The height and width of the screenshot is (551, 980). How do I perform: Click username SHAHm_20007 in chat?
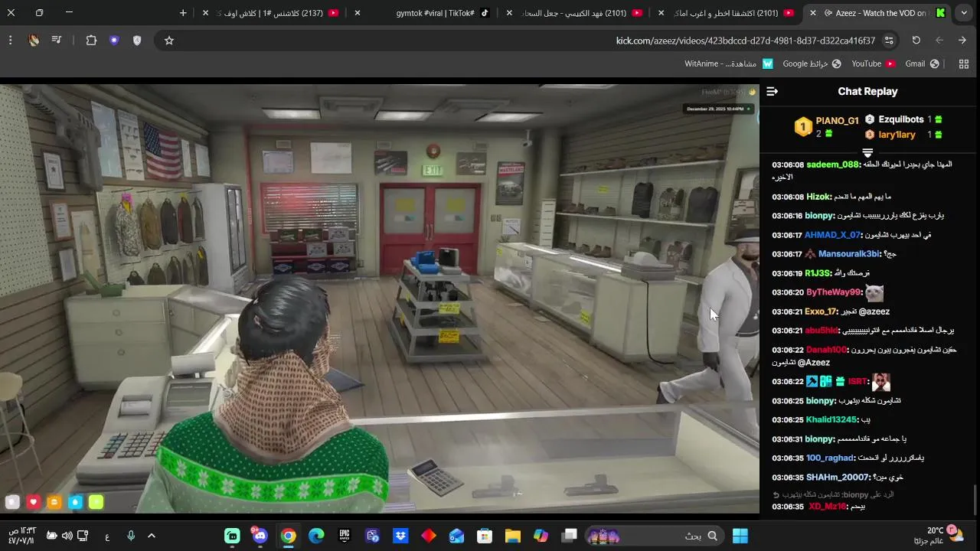point(838,477)
